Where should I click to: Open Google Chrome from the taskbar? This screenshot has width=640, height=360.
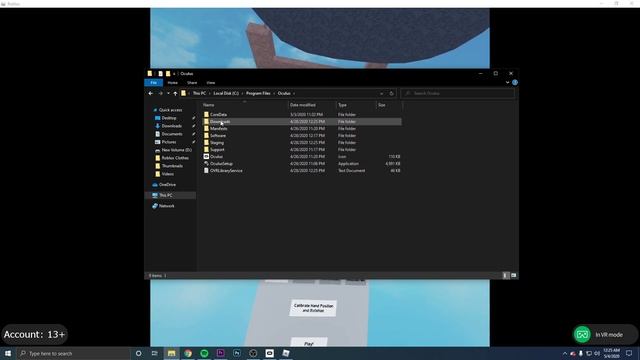coord(188,353)
